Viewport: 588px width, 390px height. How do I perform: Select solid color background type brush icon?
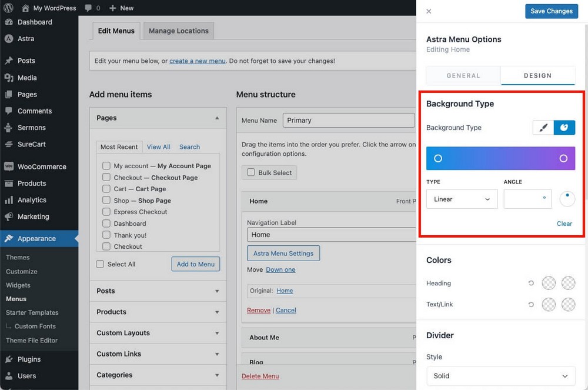[543, 128]
